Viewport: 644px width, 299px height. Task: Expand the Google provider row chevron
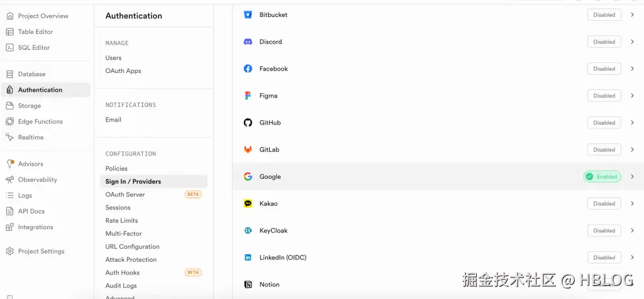632,177
